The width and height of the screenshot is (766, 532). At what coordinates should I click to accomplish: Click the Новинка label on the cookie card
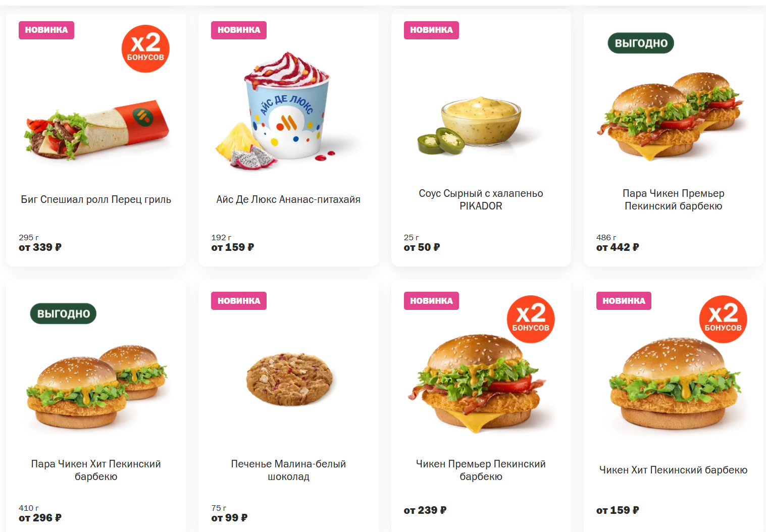[239, 301]
